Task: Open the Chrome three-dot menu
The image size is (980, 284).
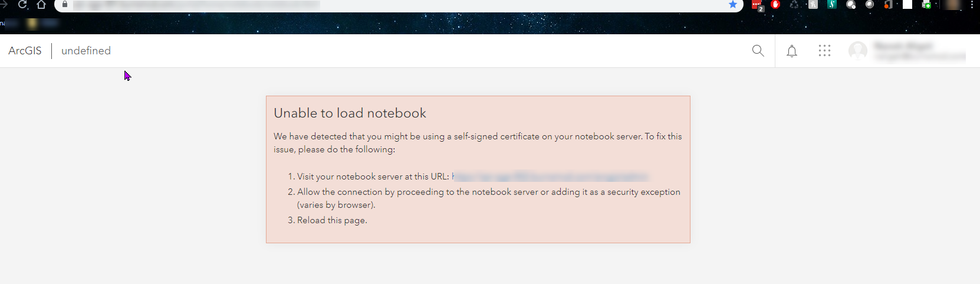Action: point(972,4)
